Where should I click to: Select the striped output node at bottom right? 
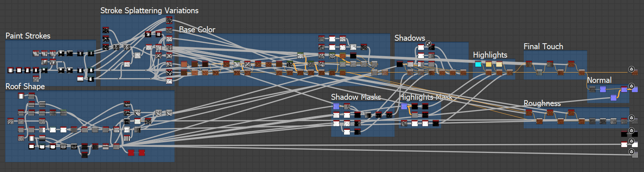[x=635, y=155]
